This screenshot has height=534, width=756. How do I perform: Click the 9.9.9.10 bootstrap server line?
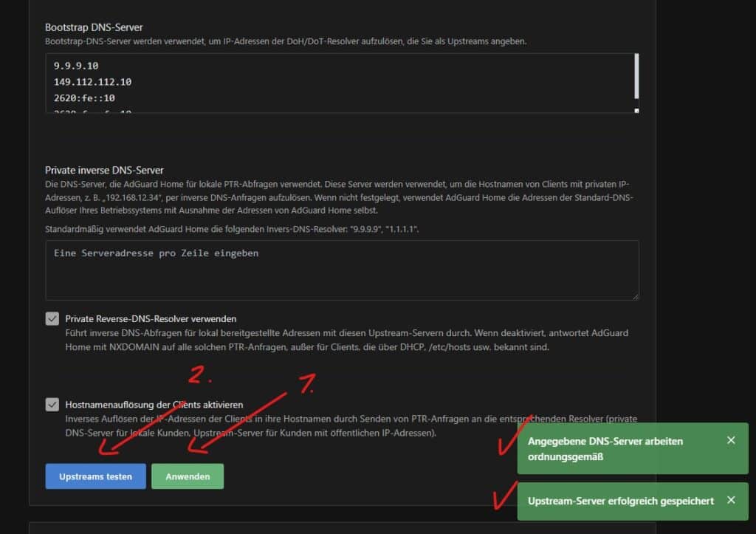click(x=76, y=66)
